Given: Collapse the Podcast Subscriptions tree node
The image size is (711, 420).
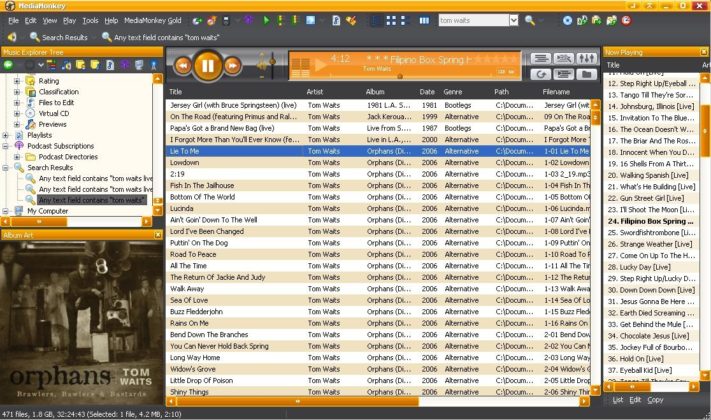Looking at the screenshot, I should pos(5,146).
